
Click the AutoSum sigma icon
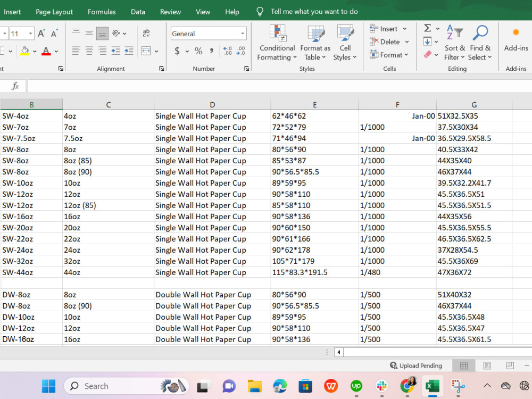coord(428,28)
